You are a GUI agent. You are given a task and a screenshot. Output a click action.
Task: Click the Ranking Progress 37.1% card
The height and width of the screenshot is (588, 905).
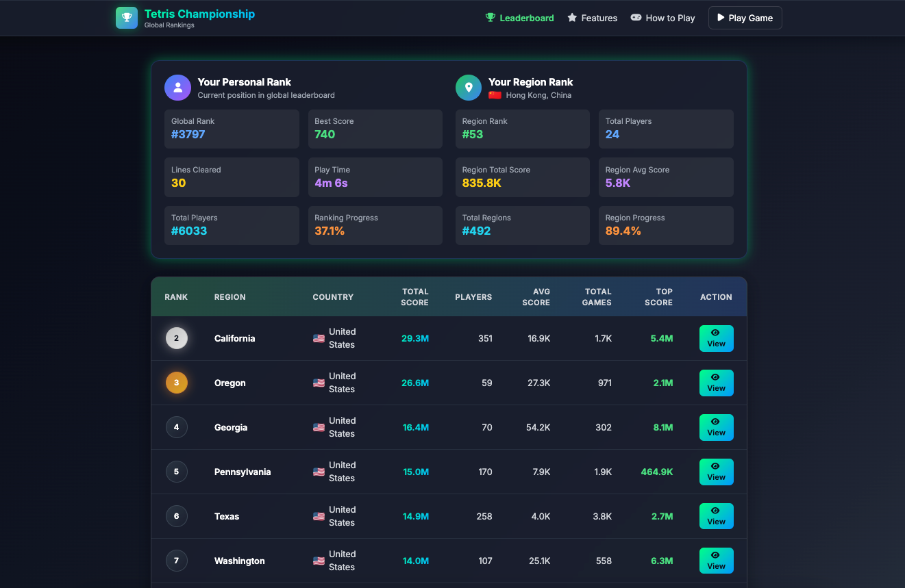coord(375,225)
